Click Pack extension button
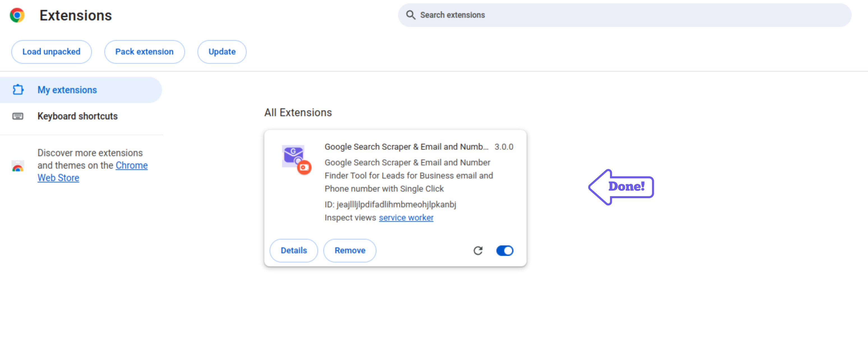Viewport: 868px width, 338px height. [x=144, y=52]
